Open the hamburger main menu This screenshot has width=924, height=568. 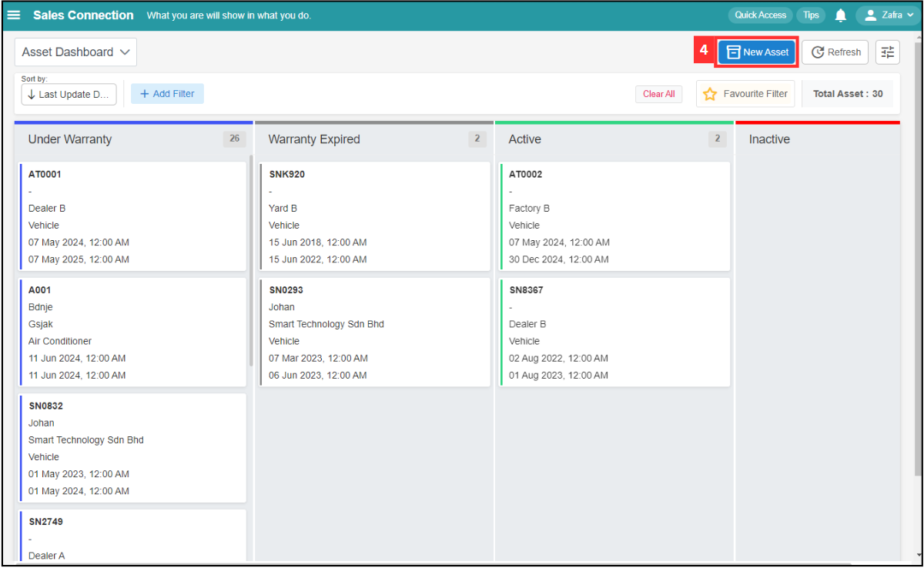[x=14, y=15]
